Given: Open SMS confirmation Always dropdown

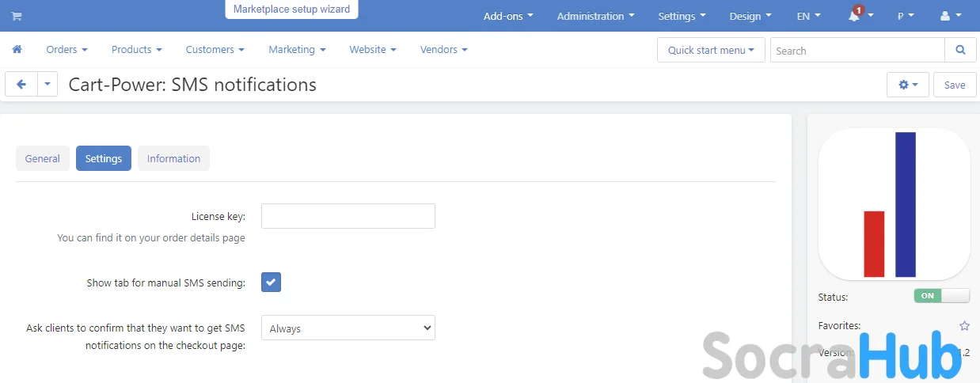Looking at the screenshot, I should [x=348, y=328].
